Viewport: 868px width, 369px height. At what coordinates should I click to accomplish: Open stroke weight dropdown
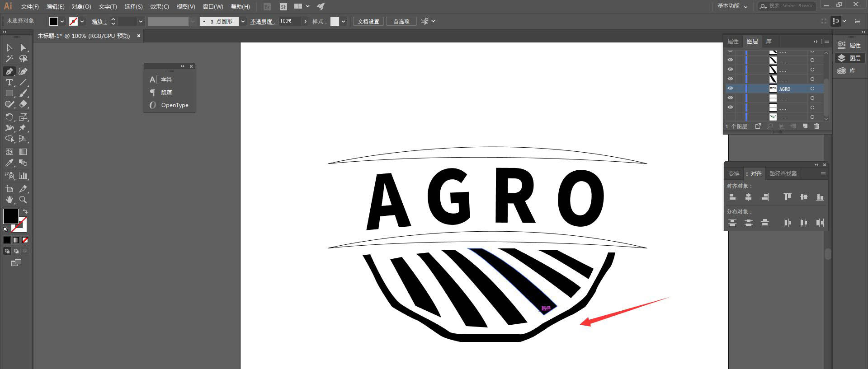point(141,21)
